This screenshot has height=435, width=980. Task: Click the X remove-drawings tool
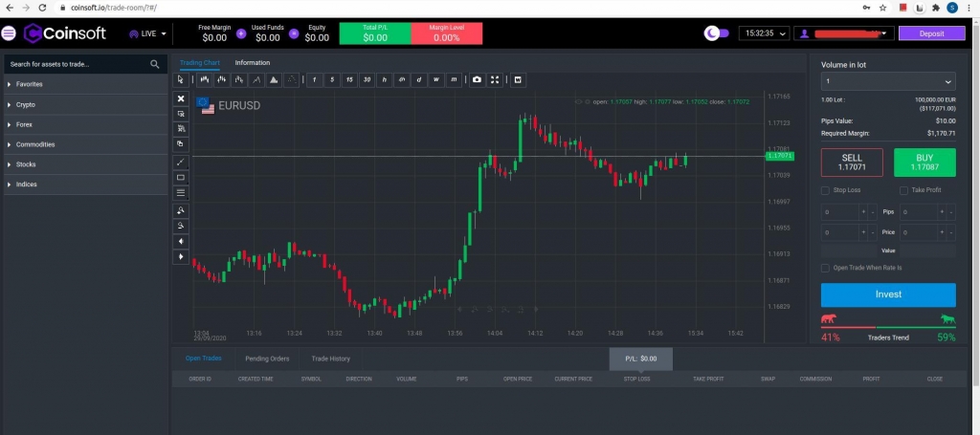click(x=181, y=98)
